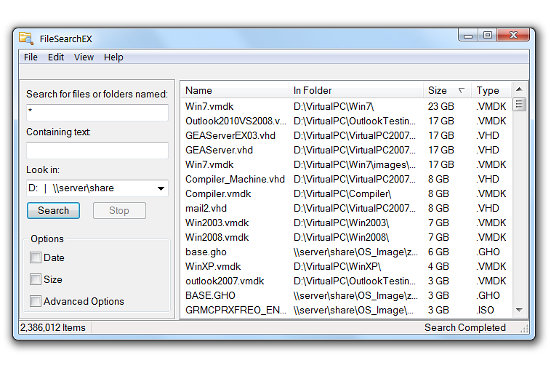
Task: Select outlook2007.vmdk in results
Action: tap(346, 281)
